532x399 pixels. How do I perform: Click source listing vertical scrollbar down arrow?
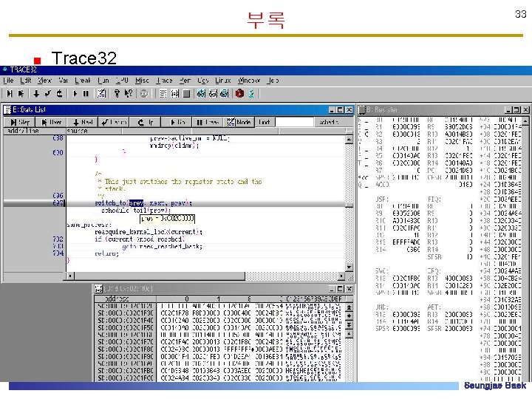349,267
